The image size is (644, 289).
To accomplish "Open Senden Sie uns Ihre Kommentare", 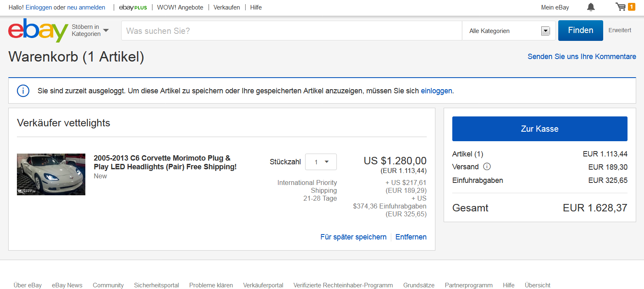I will point(581,57).
